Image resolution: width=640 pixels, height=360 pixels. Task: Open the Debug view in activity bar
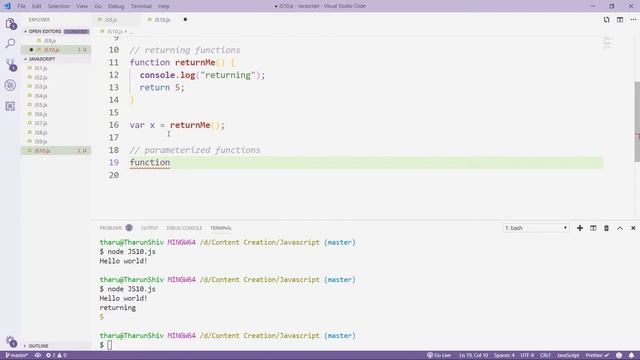tap(11, 85)
